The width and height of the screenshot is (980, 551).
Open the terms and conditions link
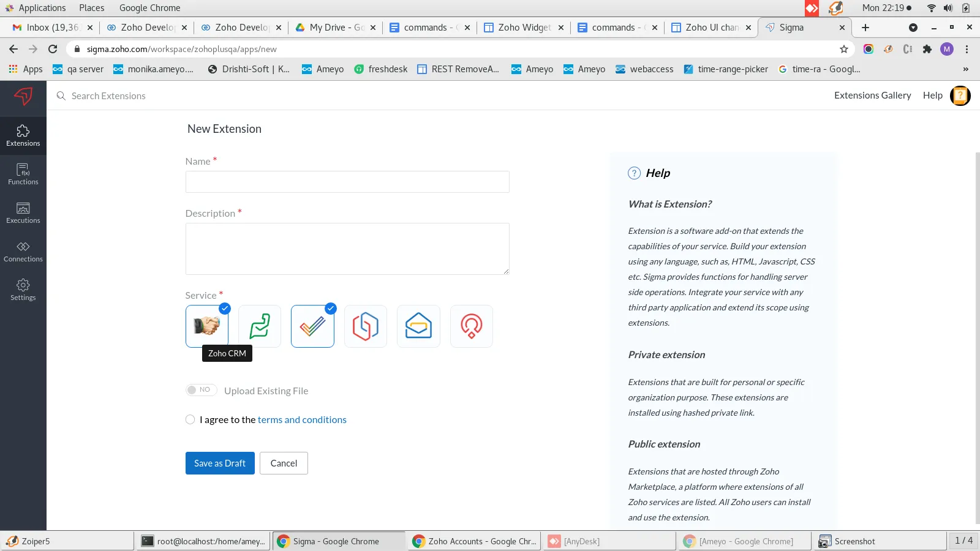pyautogui.click(x=302, y=419)
